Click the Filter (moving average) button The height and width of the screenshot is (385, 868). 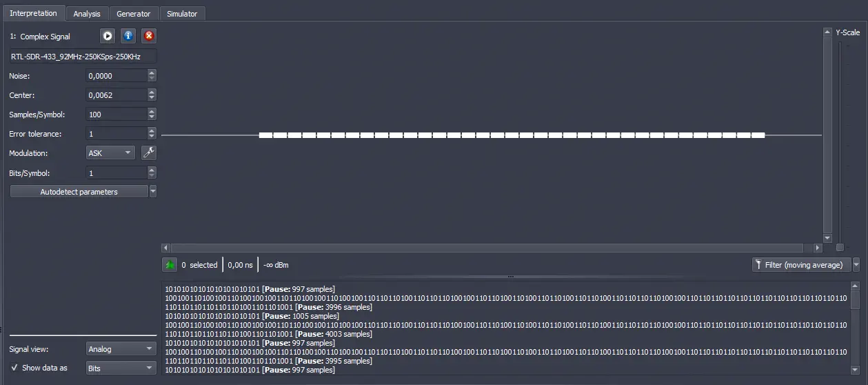click(801, 265)
